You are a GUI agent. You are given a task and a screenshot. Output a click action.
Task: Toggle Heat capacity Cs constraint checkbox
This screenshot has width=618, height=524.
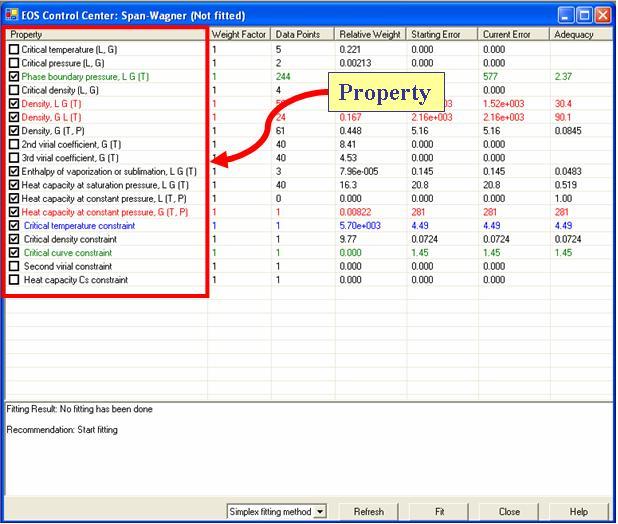pyautogui.click(x=14, y=280)
